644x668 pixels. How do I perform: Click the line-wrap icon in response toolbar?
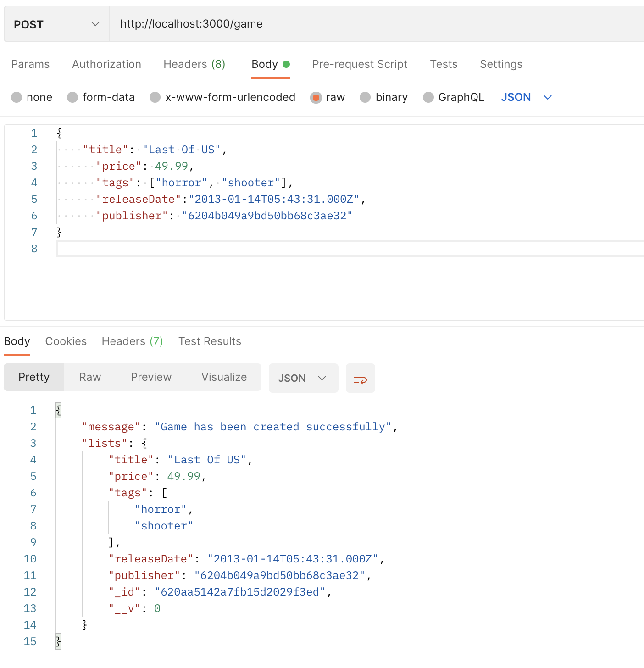pos(360,378)
